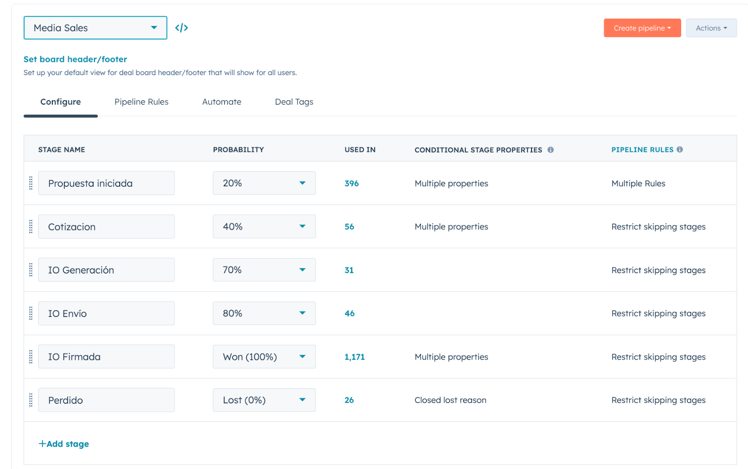Click the IO Envío stage name field
Image resolution: width=748 pixels, height=469 pixels.
pos(106,313)
